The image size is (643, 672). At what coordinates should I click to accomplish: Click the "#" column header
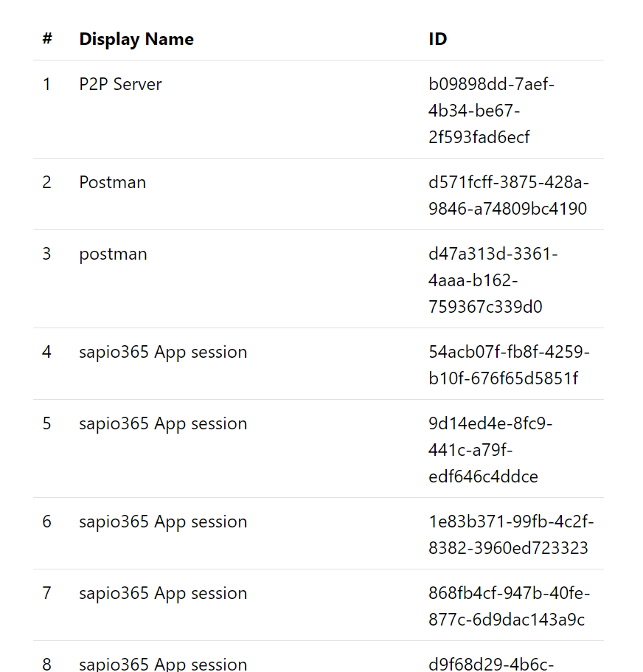(x=47, y=39)
